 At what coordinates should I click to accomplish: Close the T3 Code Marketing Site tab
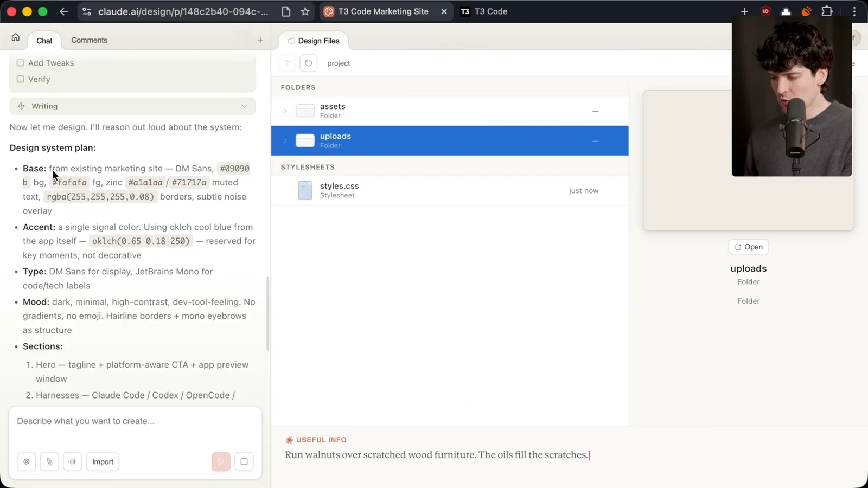click(x=444, y=11)
